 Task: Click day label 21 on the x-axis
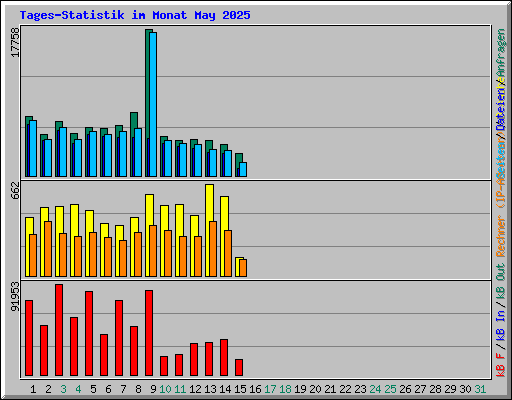pyautogui.click(x=330, y=389)
